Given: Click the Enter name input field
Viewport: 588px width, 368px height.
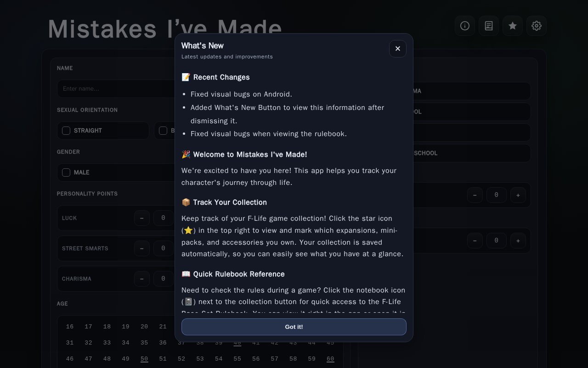Looking at the screenshot, I should (x=115, y=89).
